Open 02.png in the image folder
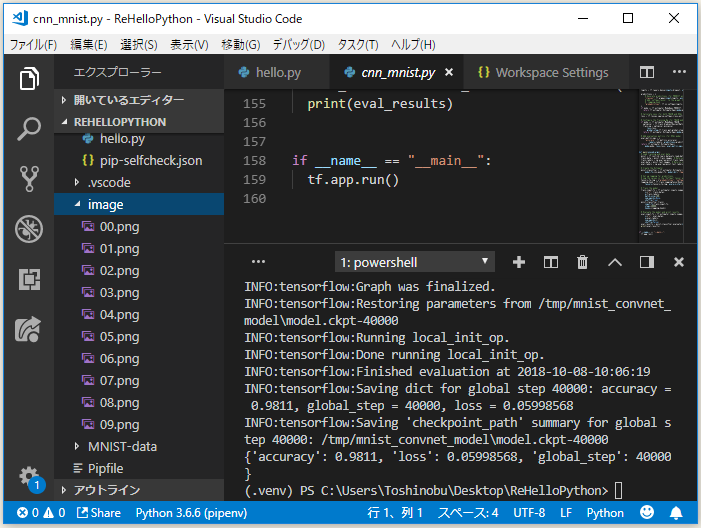 pyautogui.click(x=139, y=270)
